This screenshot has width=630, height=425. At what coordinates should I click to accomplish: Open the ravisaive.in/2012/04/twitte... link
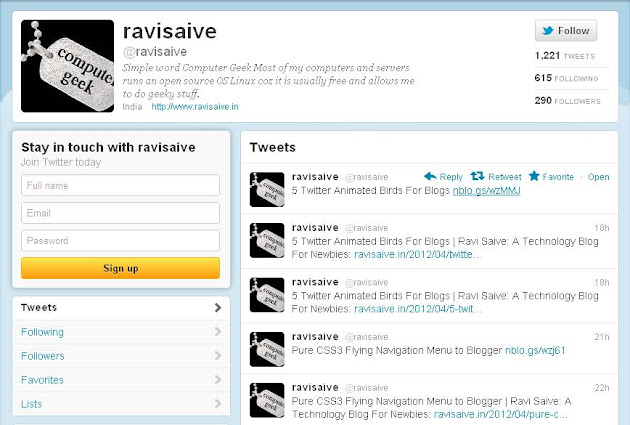[x=417, y=254]
